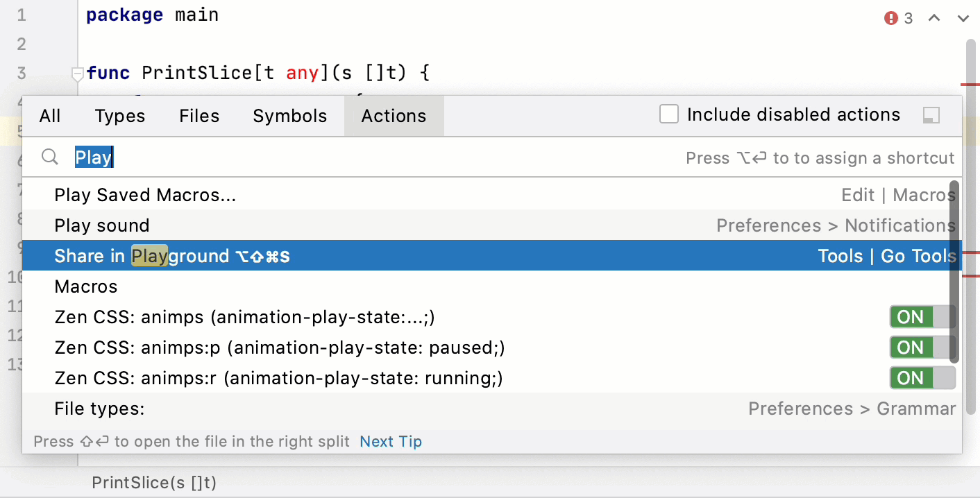Turn off the Zen CSS animps toggle
This screenshot has height=498, width=980.
[922, 317]
